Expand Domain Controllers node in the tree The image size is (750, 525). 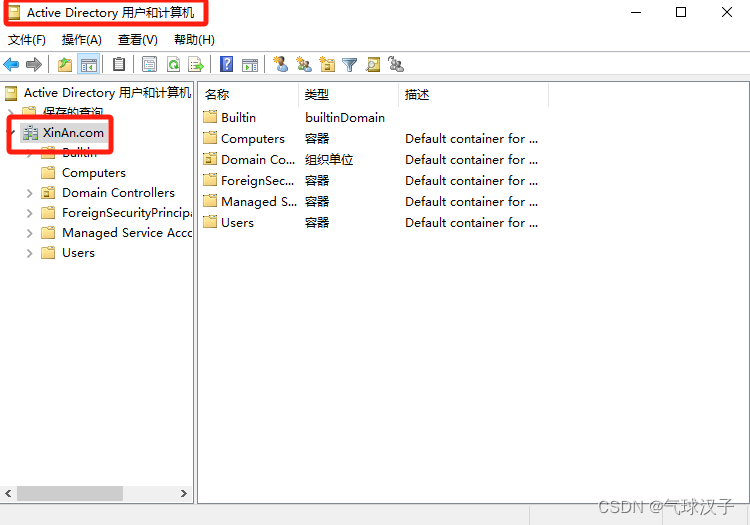click(30, 193)
